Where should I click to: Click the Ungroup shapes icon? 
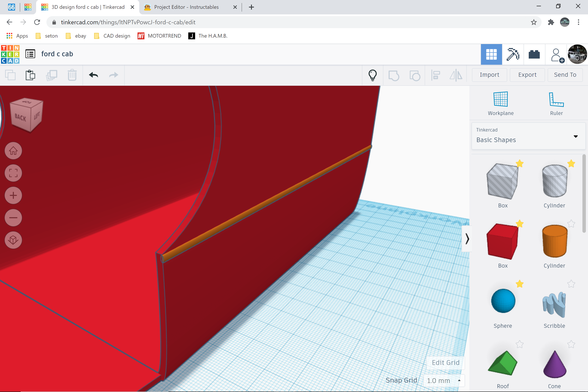(415, 75)
